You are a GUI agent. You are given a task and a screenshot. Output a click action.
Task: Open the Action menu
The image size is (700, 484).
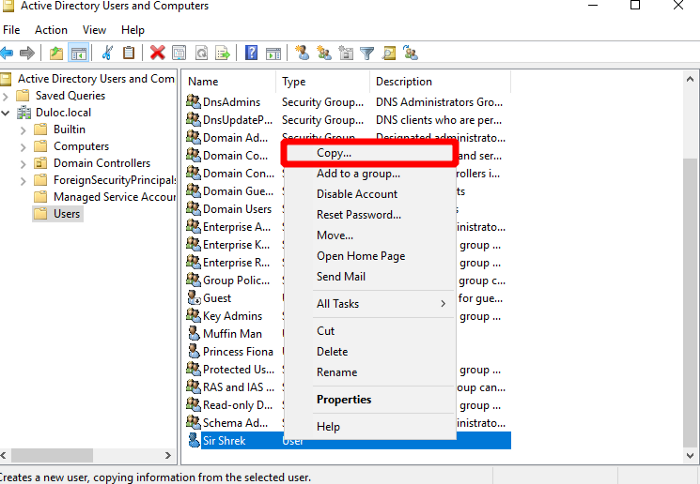point(51,30)
